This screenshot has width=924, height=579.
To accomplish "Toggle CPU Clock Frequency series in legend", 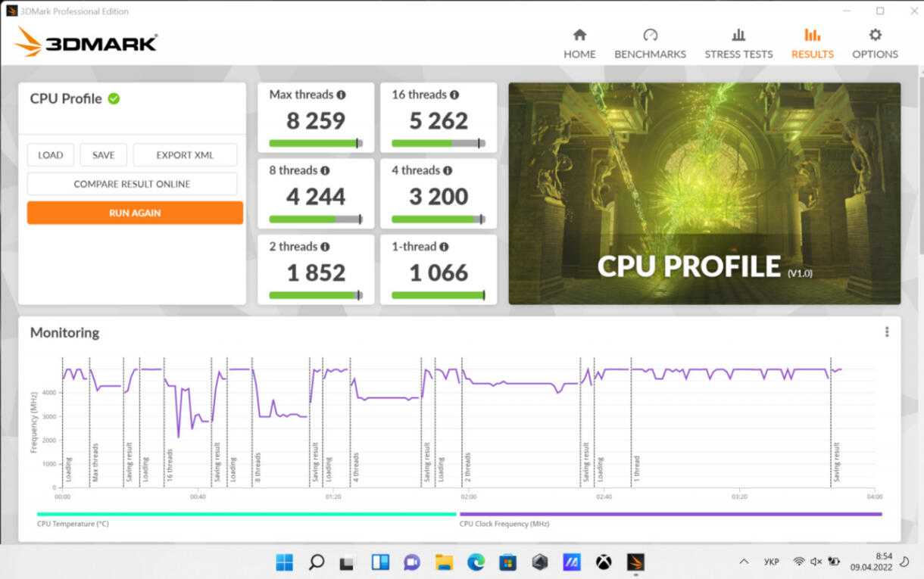I will pyautogui.click(x=504, y=524).
